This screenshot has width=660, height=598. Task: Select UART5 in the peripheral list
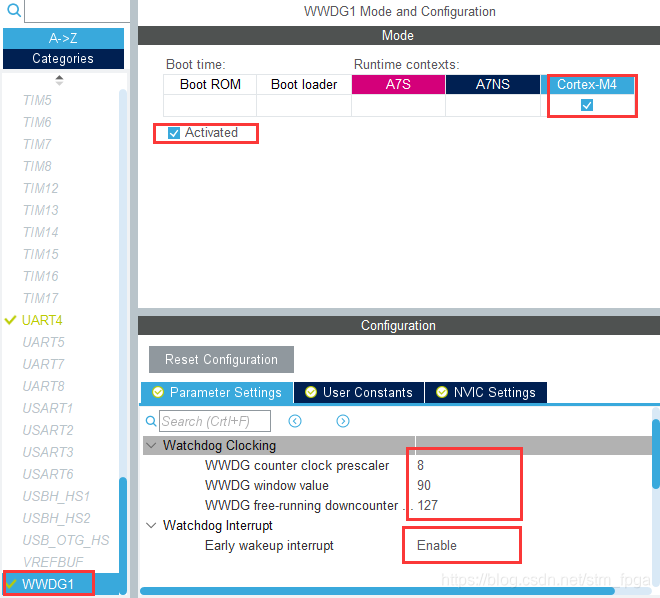[x=43, y=342]
